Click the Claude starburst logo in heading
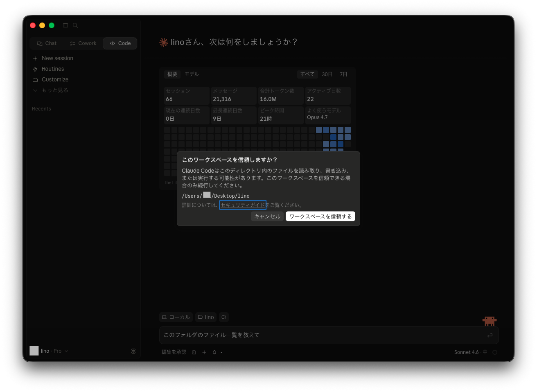537x392 pixels. coord(164,43)
